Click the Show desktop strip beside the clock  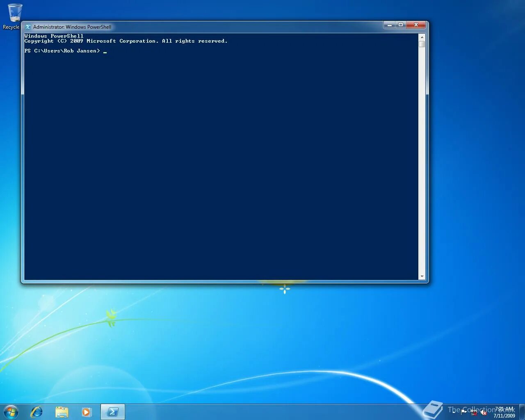pos(522,412)
